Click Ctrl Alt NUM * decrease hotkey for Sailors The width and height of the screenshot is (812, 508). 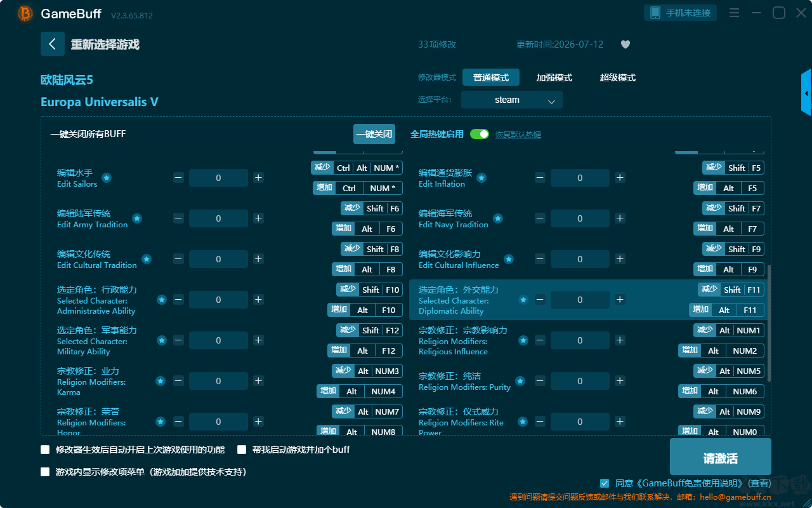[357, 168]
